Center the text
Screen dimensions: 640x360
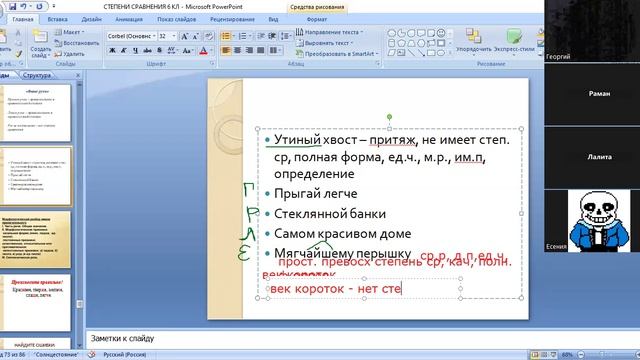pyautogui.click(x=238, y=50)
